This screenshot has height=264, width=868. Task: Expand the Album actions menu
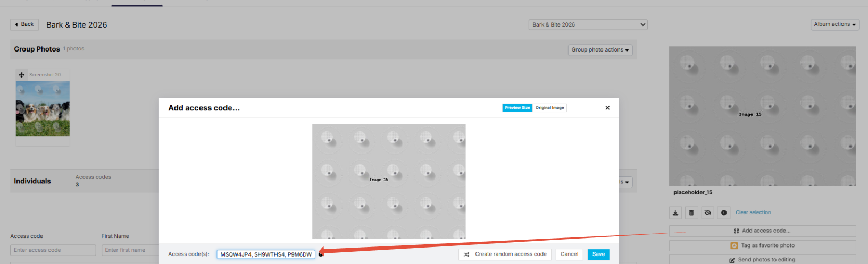click(835, 24)
